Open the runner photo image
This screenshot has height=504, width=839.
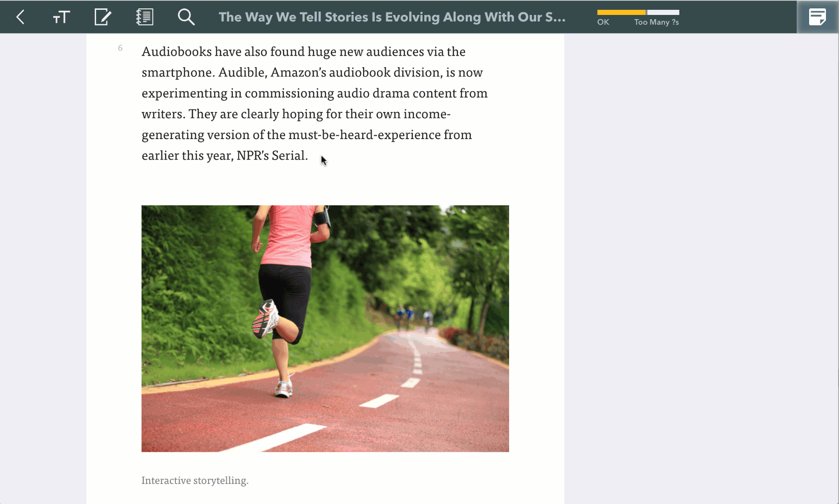coord(325,329)
